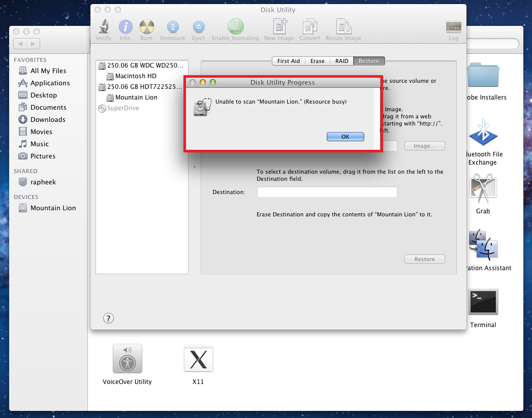The image size is (532, 418).
Task: Select Mountain Lion under Devices in Finder
Action: (47, 208)
